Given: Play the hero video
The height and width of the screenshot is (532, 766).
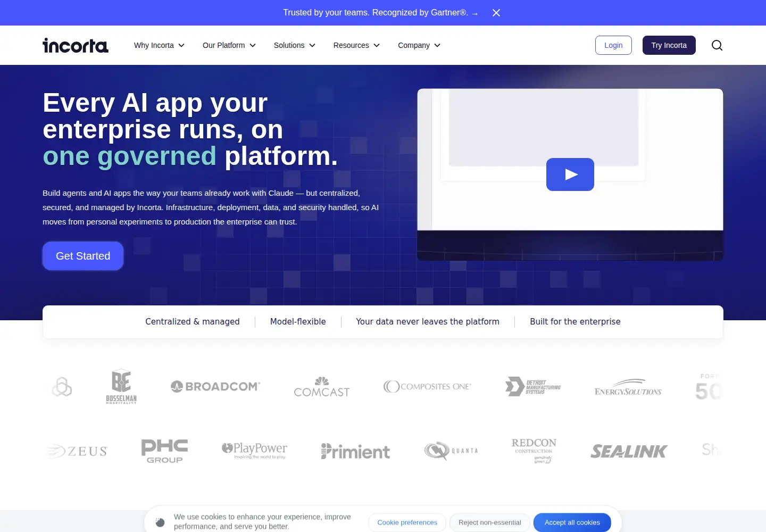Looking at the screenshot, I should pyautogui.click(x=570, y=174).
